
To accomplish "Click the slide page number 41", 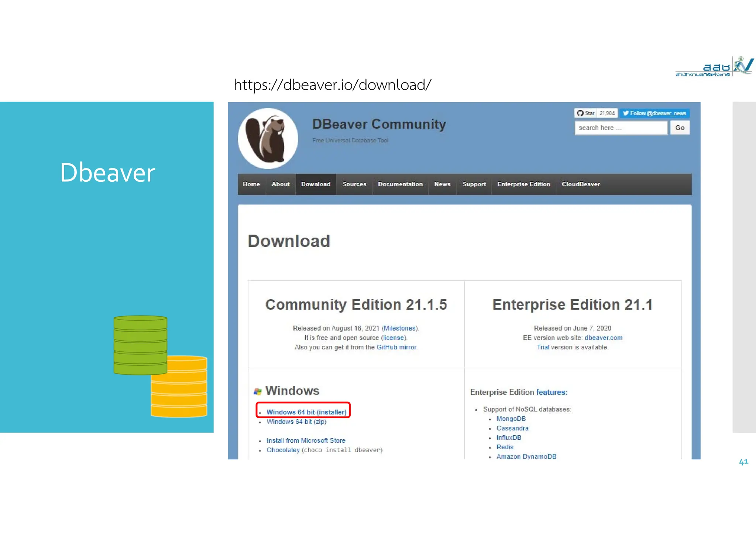I will coord(743,462).
